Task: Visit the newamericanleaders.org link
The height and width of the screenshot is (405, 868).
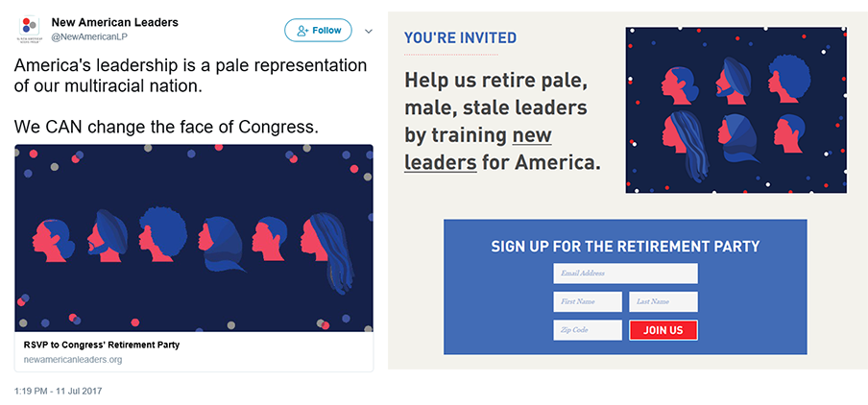Action: (x=73, y=360)
